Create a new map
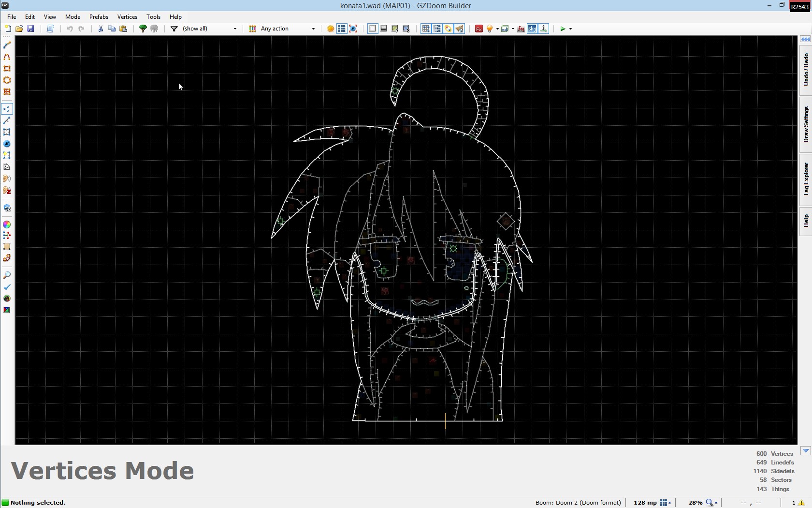 pos(8,29)
